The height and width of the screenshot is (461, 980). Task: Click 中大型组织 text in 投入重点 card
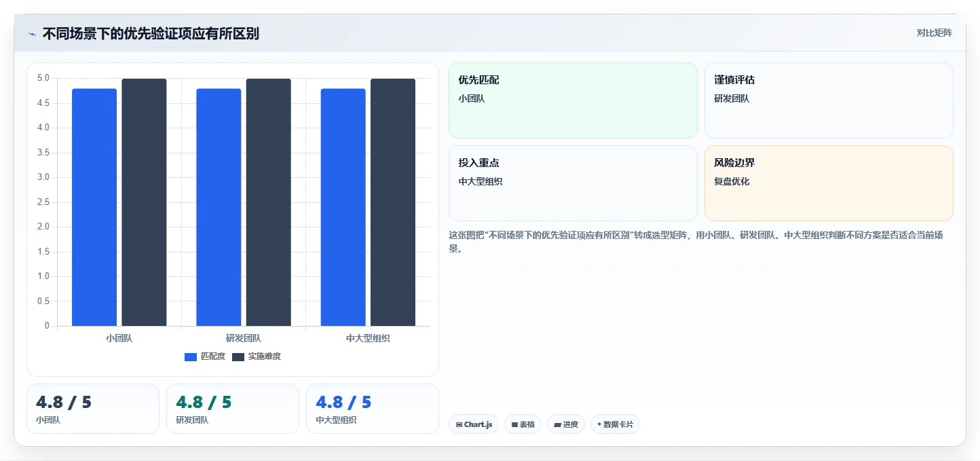480,181
